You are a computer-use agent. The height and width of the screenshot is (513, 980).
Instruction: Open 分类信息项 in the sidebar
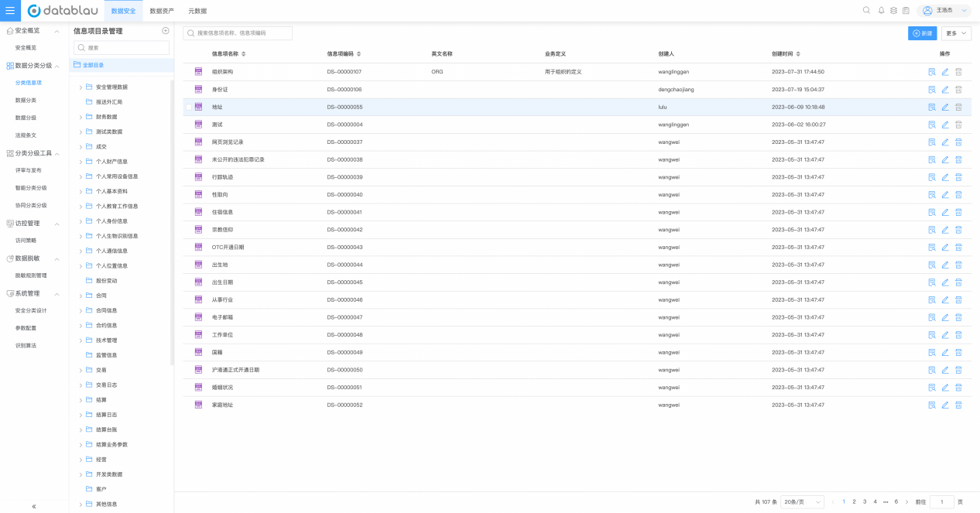[29, 83]
